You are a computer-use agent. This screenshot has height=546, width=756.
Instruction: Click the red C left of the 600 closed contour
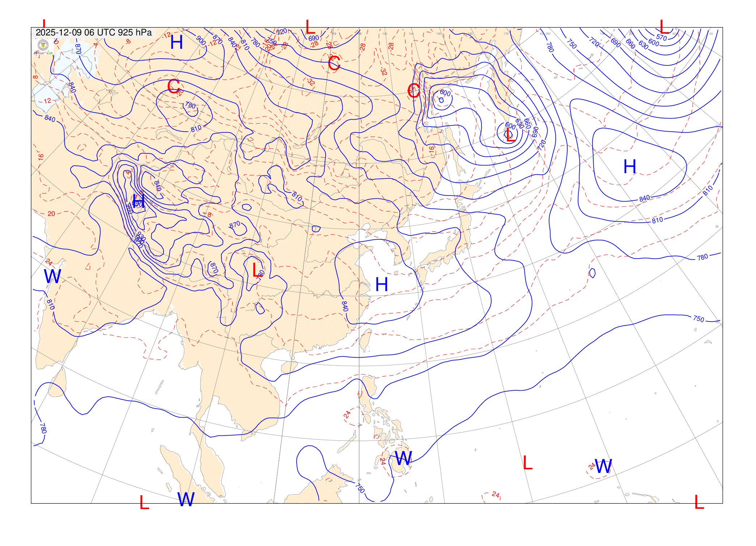(x=413, y=90)
